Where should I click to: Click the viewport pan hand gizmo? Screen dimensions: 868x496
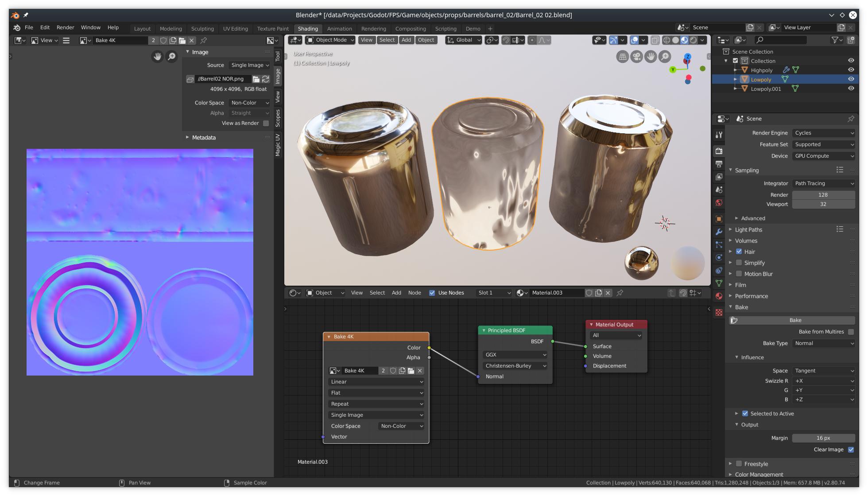[x=651, y=57]
